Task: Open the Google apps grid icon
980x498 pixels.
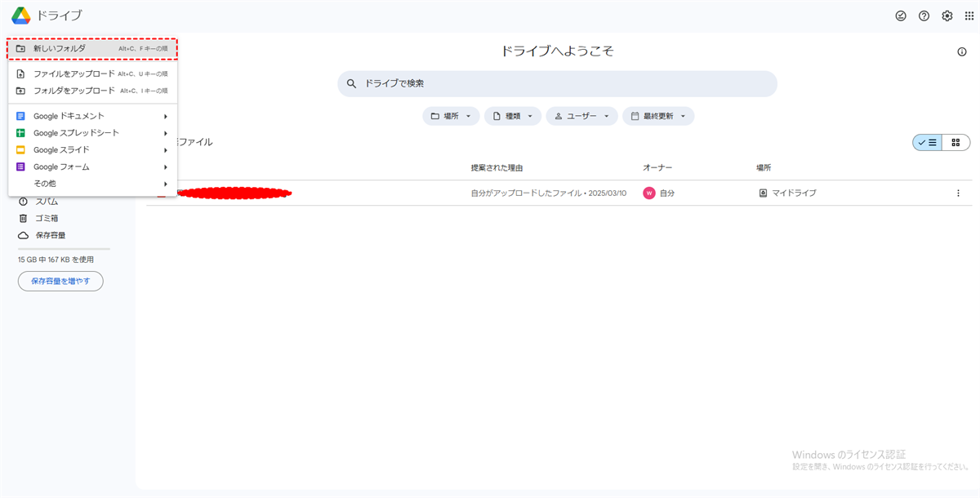Action: tap(969, 16)
